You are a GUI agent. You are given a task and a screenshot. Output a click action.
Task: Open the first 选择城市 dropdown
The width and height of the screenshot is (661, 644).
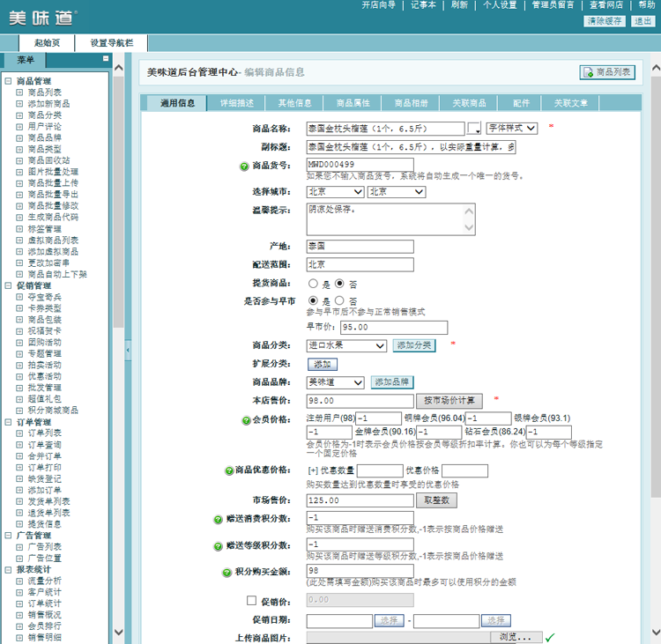tap(335, 192)
